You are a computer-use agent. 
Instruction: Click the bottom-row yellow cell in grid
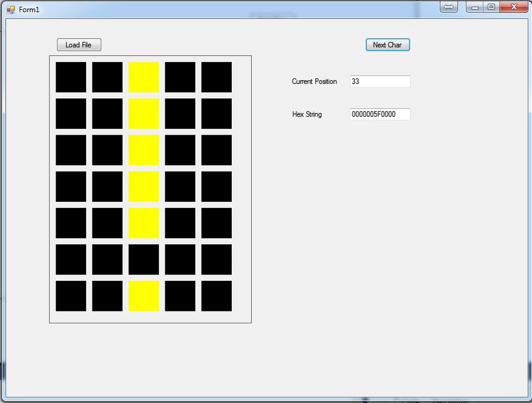click(143, 296)
